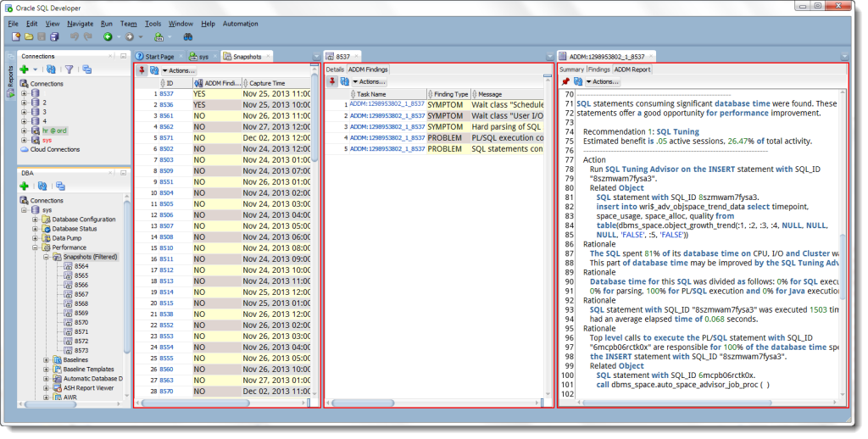Open the Tools menu
The image size is (868, 439).
pyautogui.click(x=153, y=24)
